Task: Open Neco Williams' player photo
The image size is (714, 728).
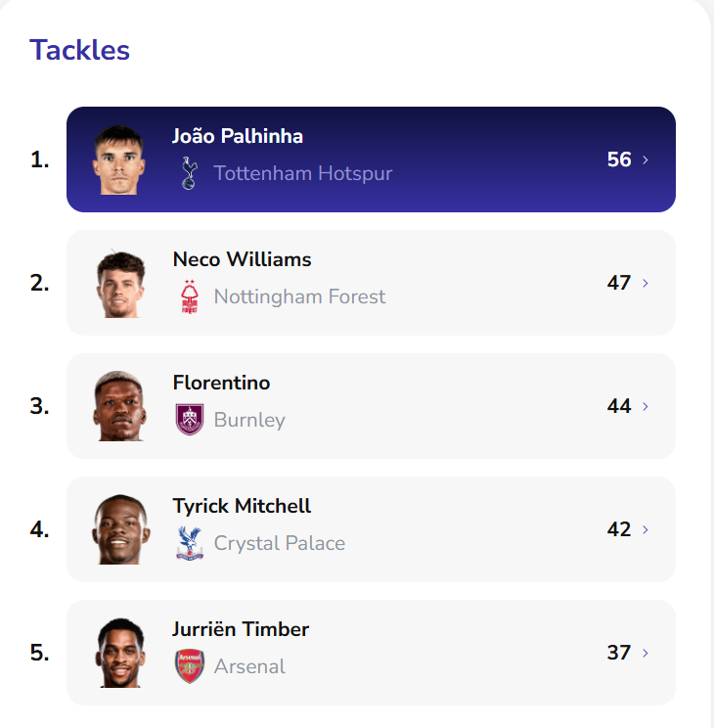Action: [121, 283]
